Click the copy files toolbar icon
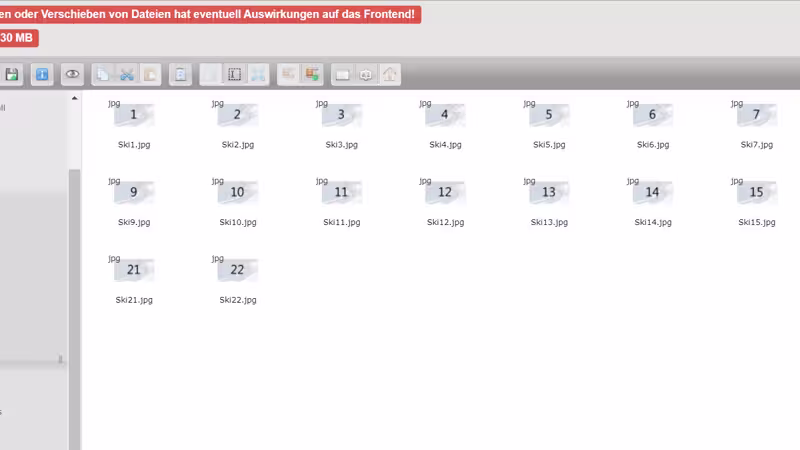The image size is (800, 450). [x=103, y=74]
